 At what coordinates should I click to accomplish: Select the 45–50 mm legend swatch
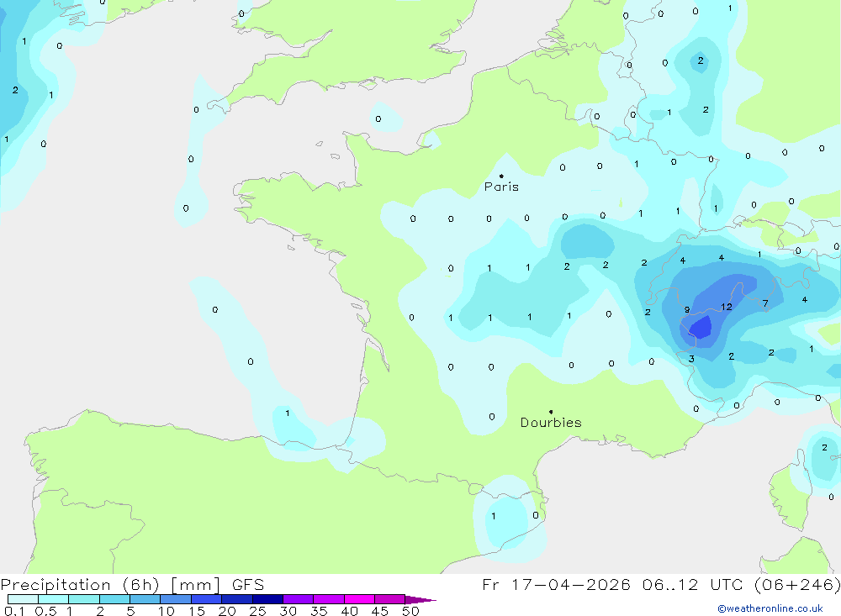(x=389, y=599)
